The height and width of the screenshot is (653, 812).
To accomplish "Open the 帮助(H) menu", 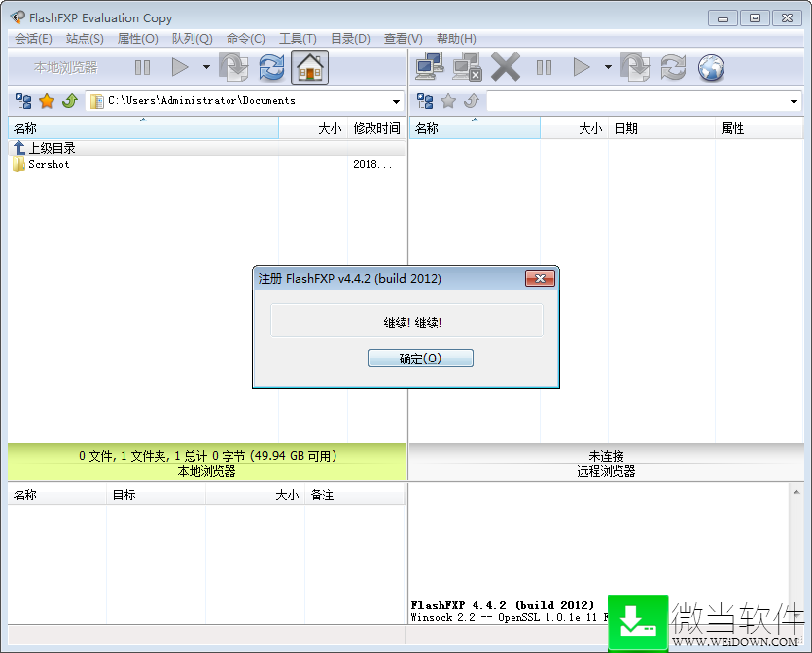I will [x=456, y=39].
